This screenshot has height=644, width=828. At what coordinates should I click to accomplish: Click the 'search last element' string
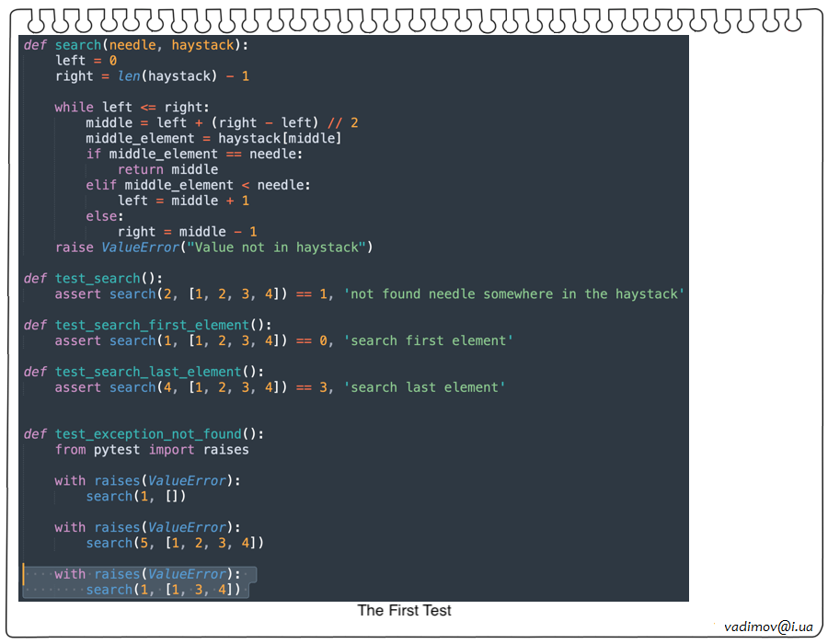424,388
